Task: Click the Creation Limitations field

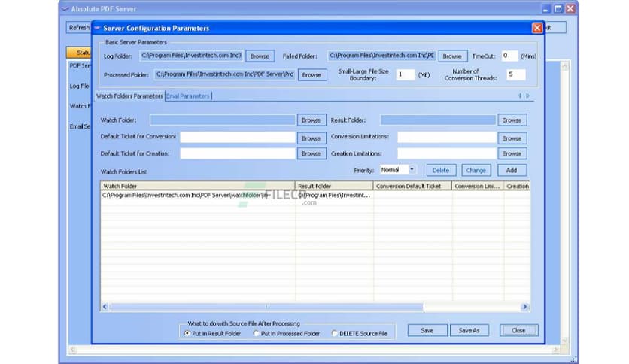Action: (x=446, y=153)
